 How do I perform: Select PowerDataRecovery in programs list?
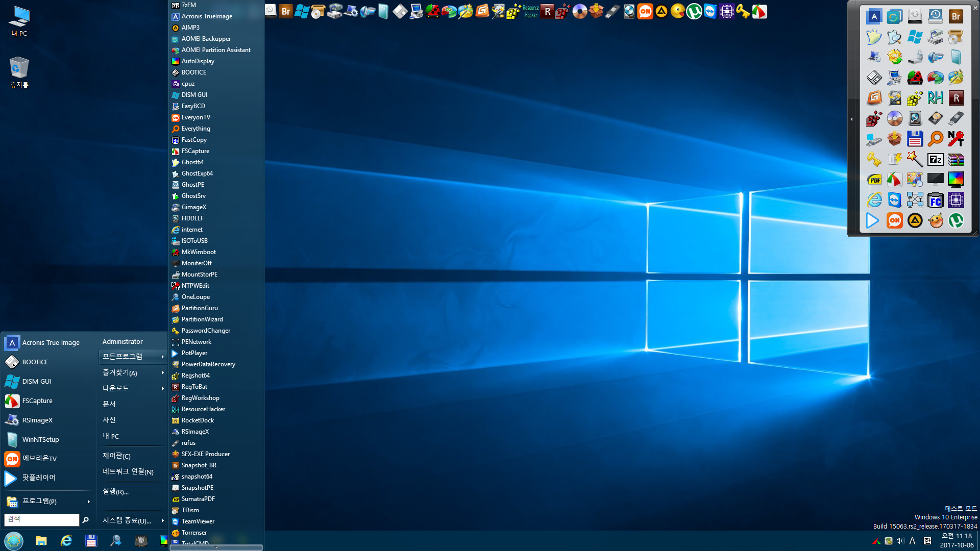click(x=216, y=364)
